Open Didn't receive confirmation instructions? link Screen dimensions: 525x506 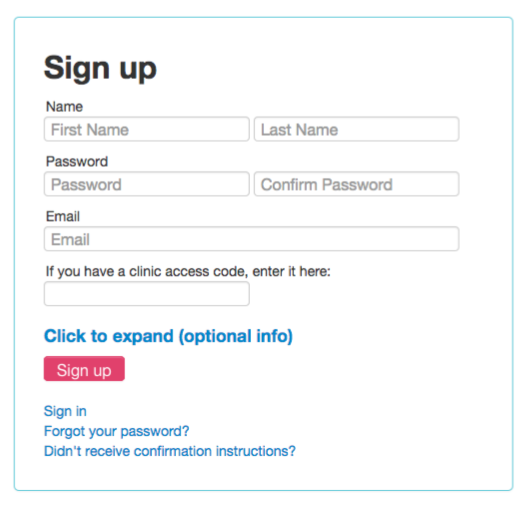(x=170, y=451)
